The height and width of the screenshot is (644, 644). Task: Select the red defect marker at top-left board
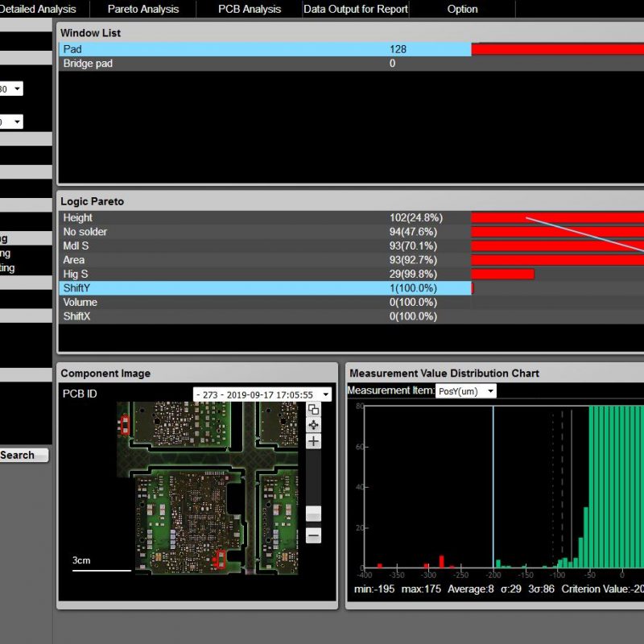(124, 424)
